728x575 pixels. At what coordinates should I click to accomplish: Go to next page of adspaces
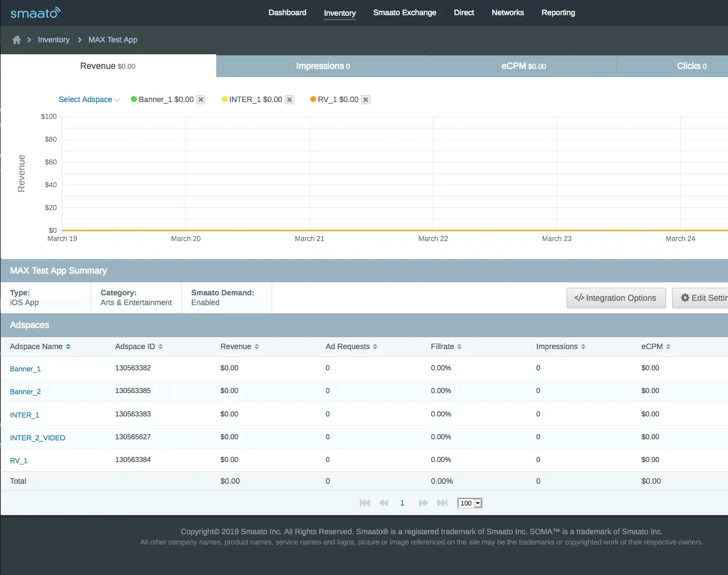[x=423, y=503]
